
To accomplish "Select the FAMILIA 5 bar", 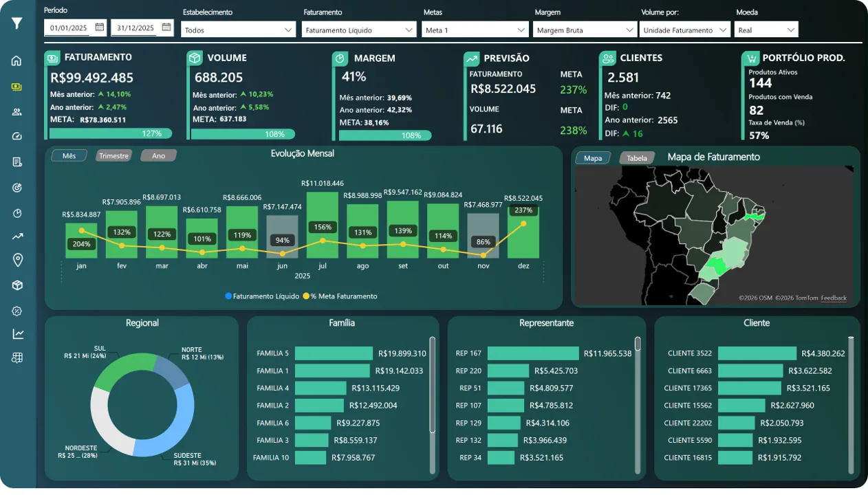I will pyautogui.click(x=334, y=353).
